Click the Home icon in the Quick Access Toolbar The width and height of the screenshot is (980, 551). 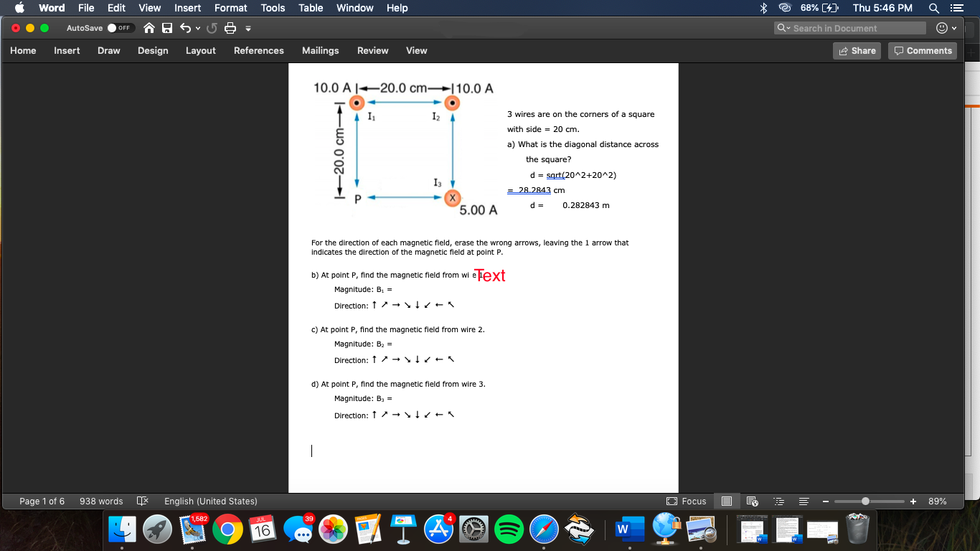(x=149, y=28)
